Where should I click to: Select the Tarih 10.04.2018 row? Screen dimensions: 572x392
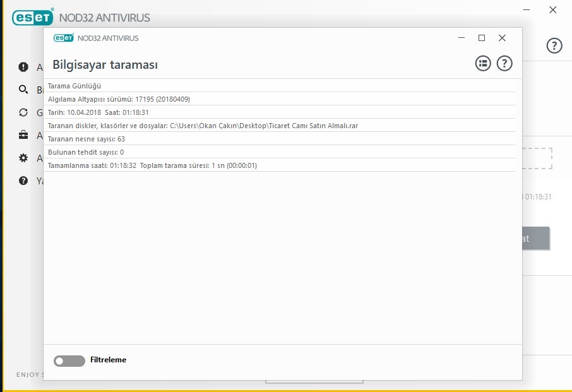(x=279, y=112)
